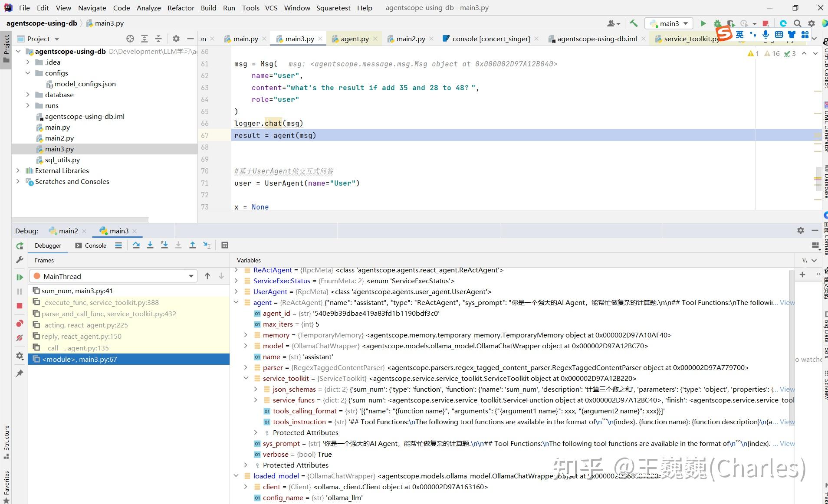The width and height of the screenshot is (828, 504).
Task: Switch to the agent.py editor tab
Action: [x=355, y=39]
